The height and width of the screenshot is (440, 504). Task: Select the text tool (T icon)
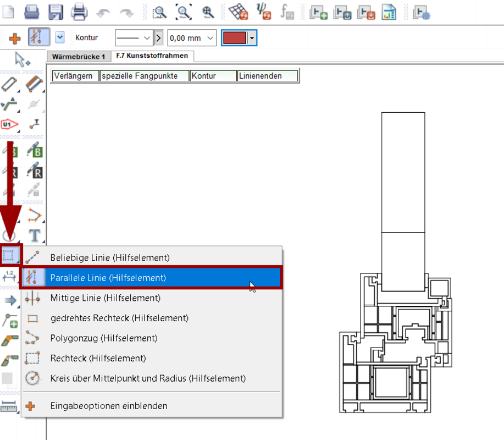pyautogui.click(x=35, y=236)
